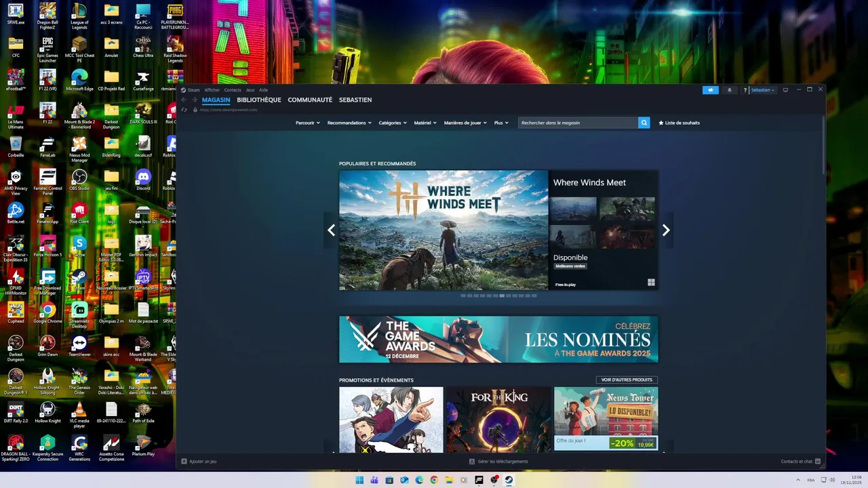Click the magnifier search button in store
868x488 pixels.
tap(644, 123)
